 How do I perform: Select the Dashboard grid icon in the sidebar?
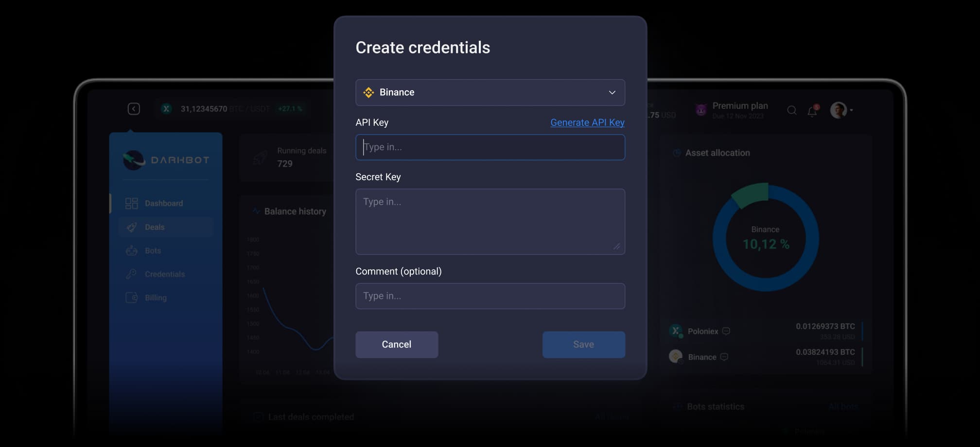[x=131, y=203]
